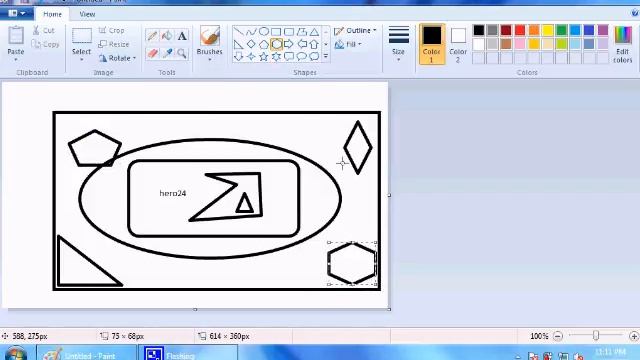
Task: Open the Paint application menu button
Action: pos(17,13)
